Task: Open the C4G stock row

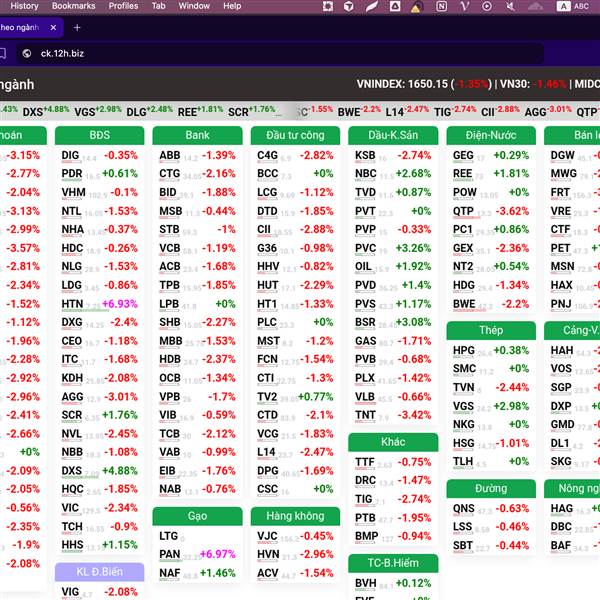Action: click(295, 155)
